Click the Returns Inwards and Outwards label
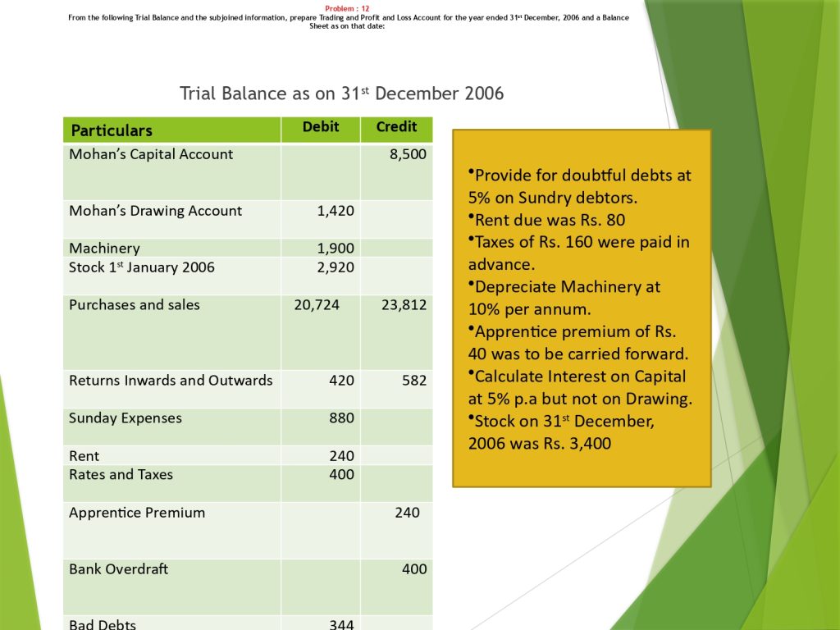This screenshot has height=630, width=840. (x=171, y=381)
